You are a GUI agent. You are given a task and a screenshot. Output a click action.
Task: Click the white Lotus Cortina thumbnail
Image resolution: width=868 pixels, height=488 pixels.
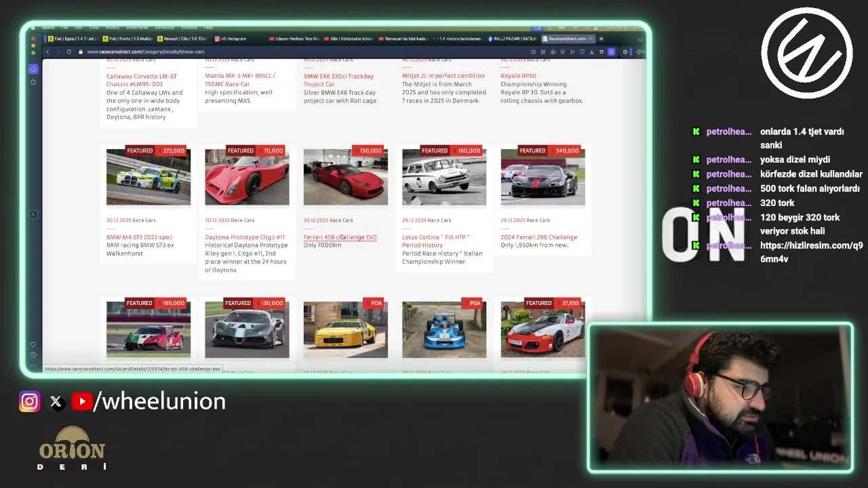tap(444, 177)
